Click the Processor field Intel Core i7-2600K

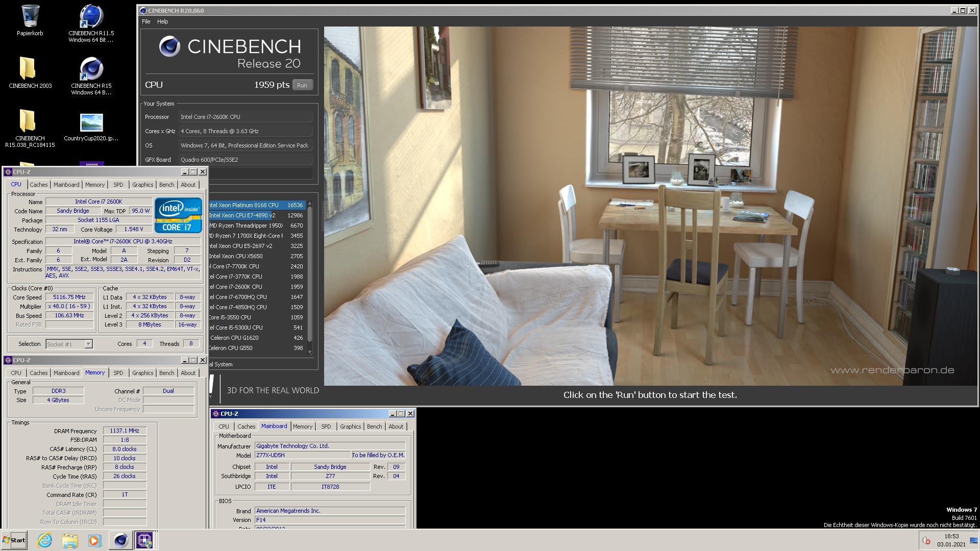[x=246, y=117]
